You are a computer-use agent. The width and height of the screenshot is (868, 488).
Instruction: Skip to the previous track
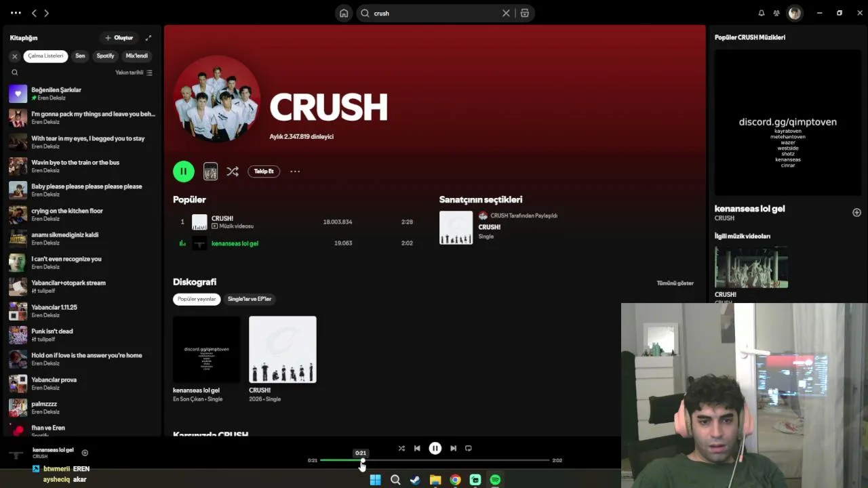[x=417, y=448]
